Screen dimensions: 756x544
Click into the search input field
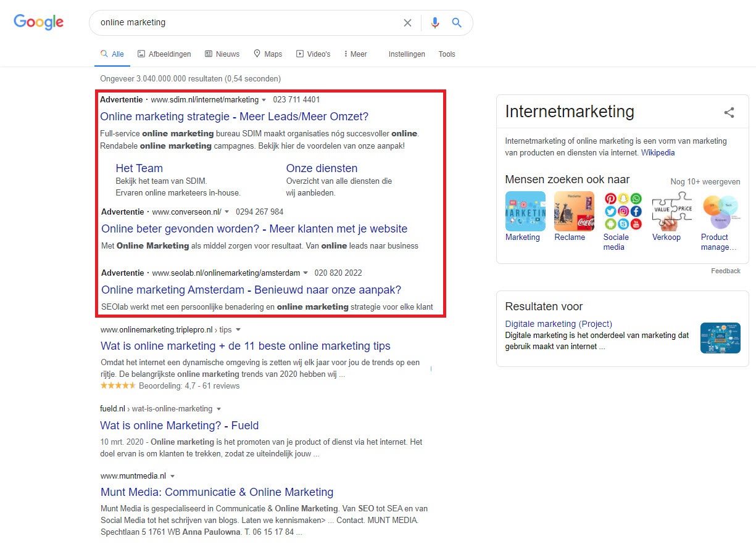click(247, 23)
